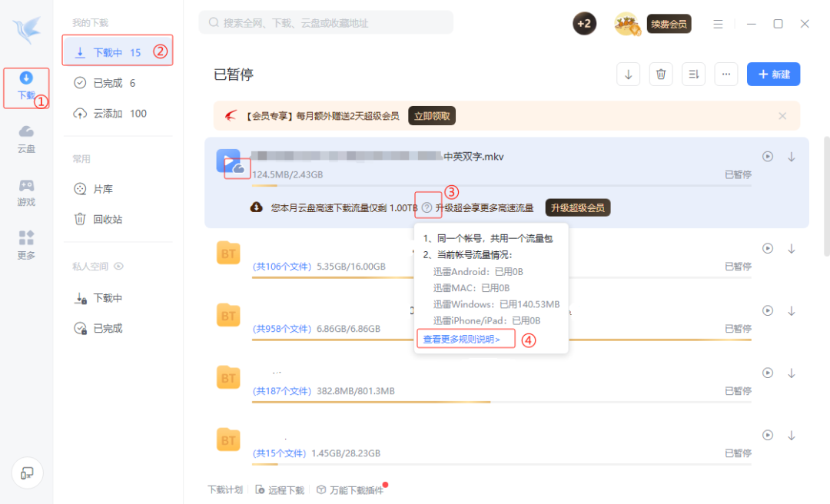The width and height of the screenshot is (830, 504).
Task: Resume download of the 187-file BT task
Action: [x=792, y=373]
